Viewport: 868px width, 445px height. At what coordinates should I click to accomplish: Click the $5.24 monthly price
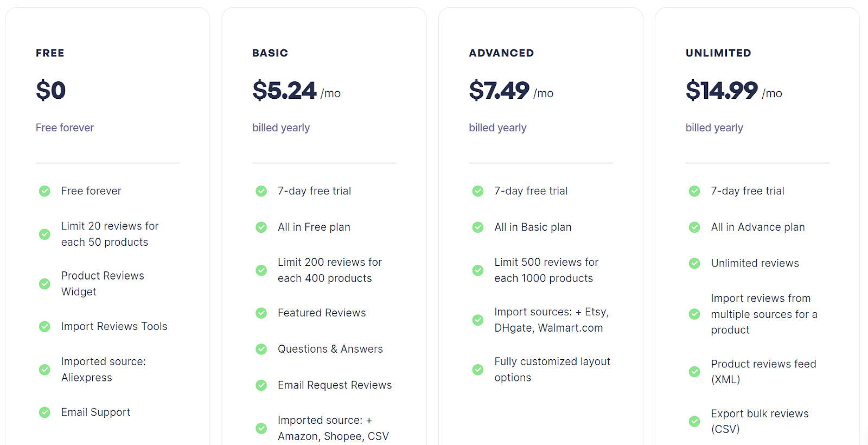point(284,90)
